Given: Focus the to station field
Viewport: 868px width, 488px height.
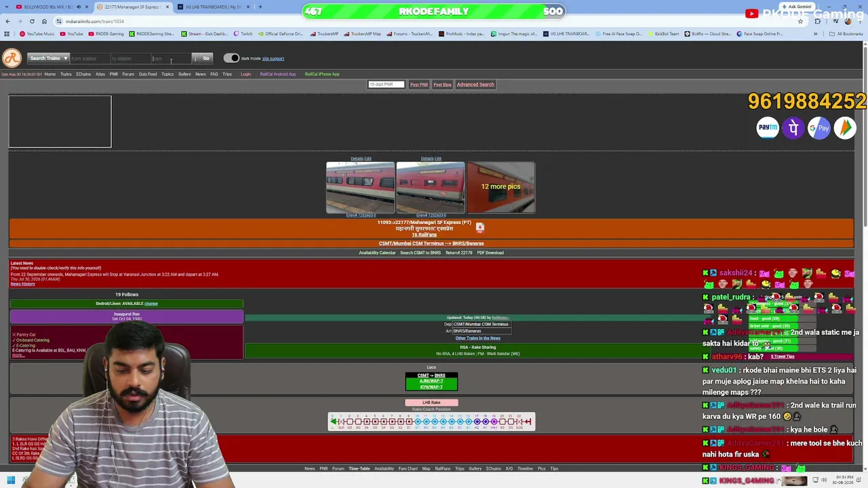Looking at the screenshot, I should [130, 58].
